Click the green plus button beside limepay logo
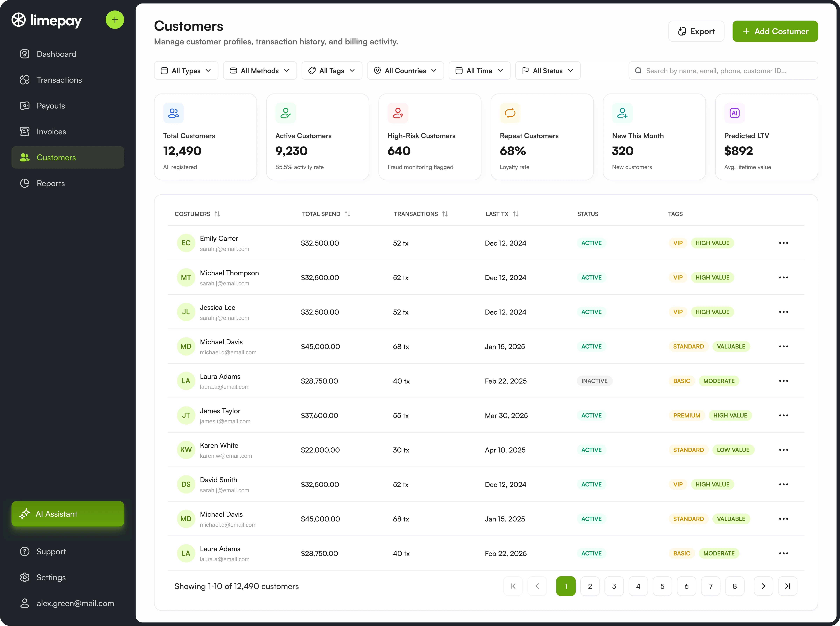The image size is (840, 626). [x=115, y=20]
